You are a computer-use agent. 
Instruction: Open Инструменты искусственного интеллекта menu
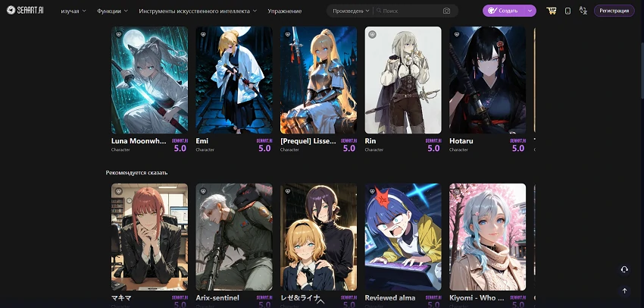coord(198,11)
